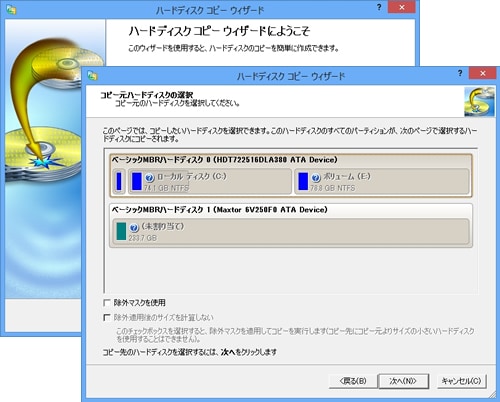This screenshot has height=402, width=500.
Task: Click the blue color block of Volume (E:)
Action: 303,181
